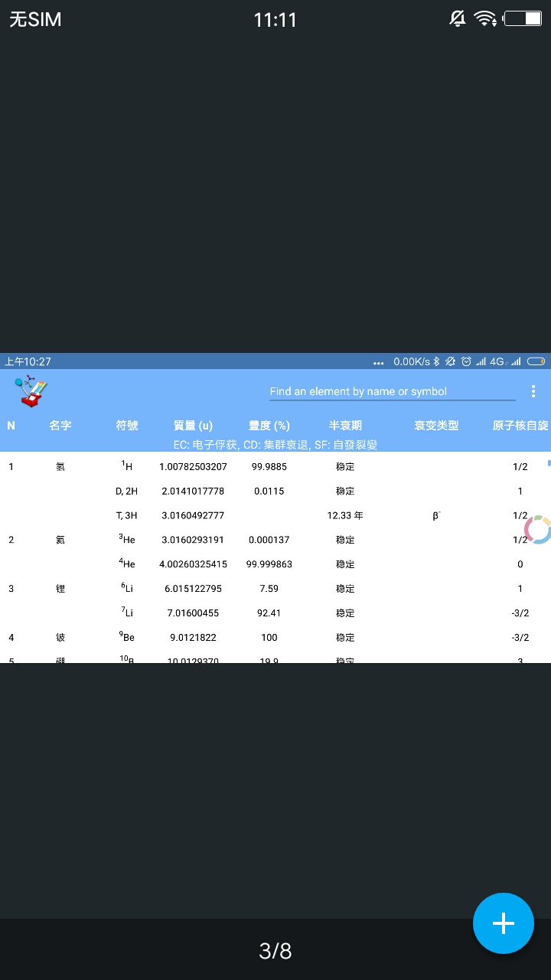Click the 半衰期 column header
551x980 pixels.
pos(345,426)
